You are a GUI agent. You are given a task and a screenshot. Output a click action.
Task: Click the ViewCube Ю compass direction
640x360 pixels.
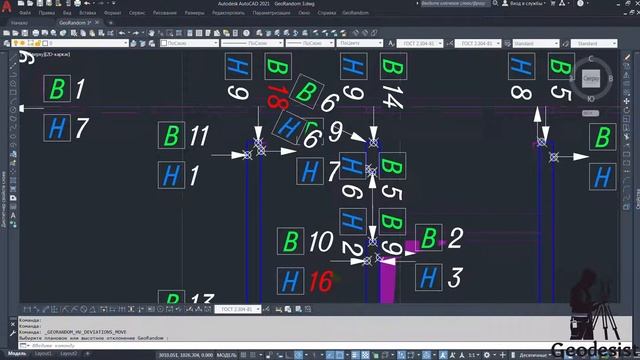pos(591,99)
